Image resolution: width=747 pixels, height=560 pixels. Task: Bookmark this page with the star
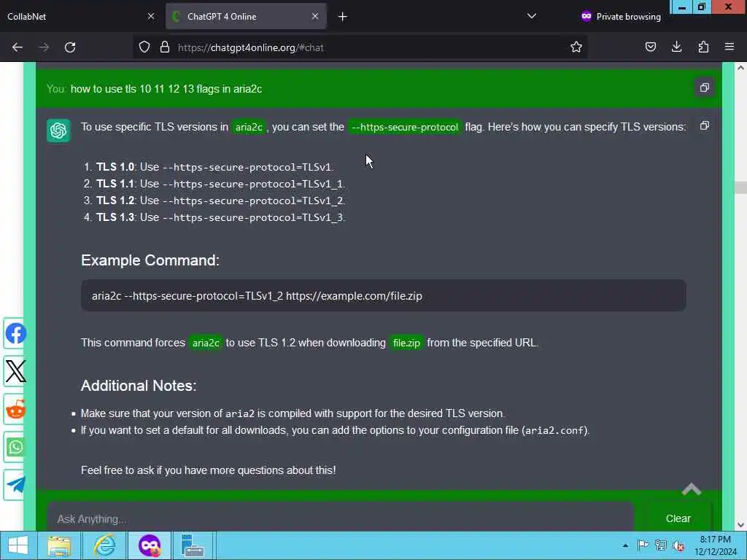[x=576, y=47]
